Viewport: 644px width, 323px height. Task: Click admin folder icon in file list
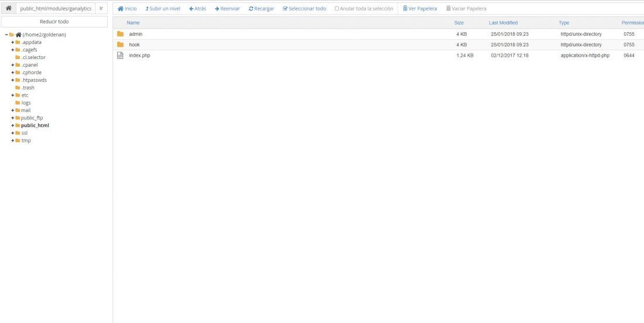pos(121,34)
